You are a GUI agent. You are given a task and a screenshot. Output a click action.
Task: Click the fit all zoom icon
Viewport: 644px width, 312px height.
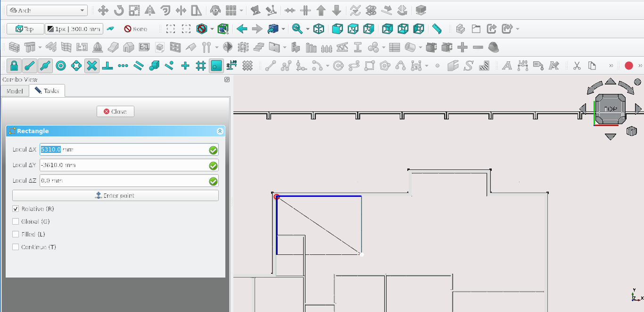[171, 29]
